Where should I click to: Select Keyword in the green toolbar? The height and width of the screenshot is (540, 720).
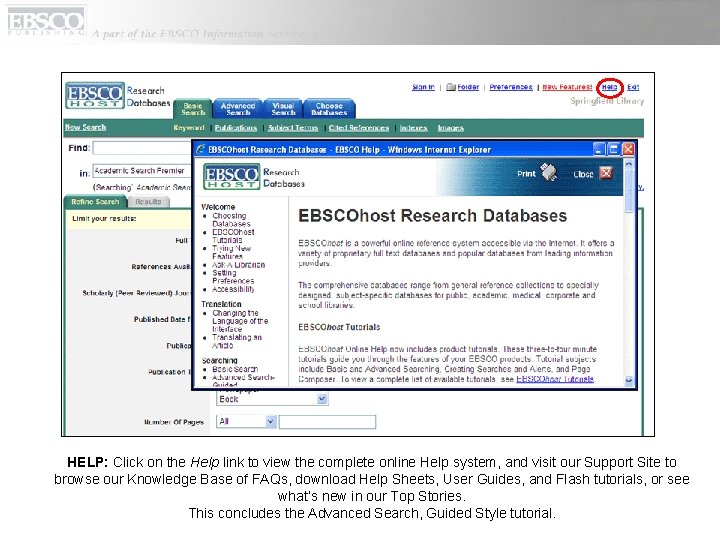[189, 128]
